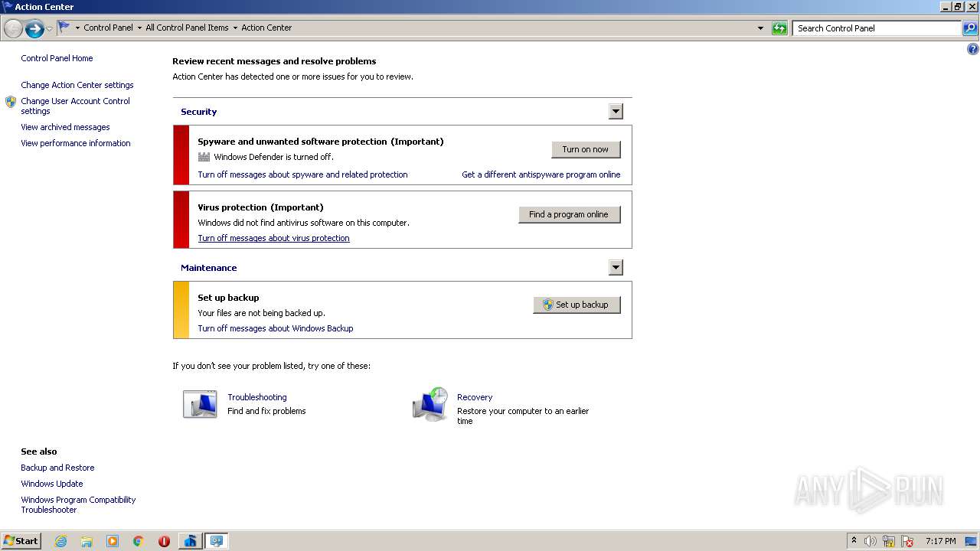Launch Windows Media Player from taskbar
The height and width of the screenshot is (551, 980).
point(113,541)
